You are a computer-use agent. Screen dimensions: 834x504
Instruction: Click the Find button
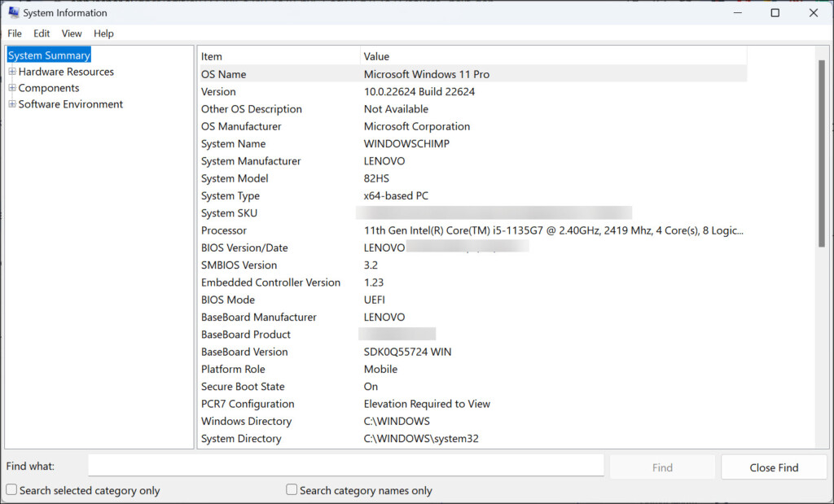(x=662, y=467)
